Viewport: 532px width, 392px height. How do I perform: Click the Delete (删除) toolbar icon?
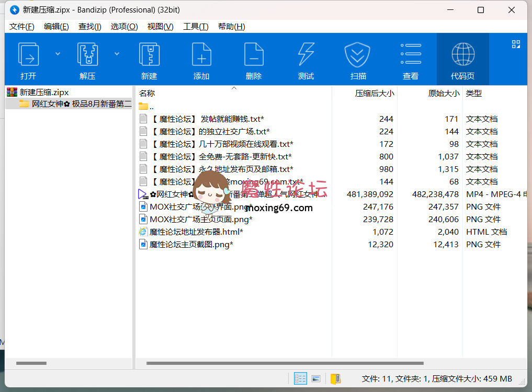254,54
